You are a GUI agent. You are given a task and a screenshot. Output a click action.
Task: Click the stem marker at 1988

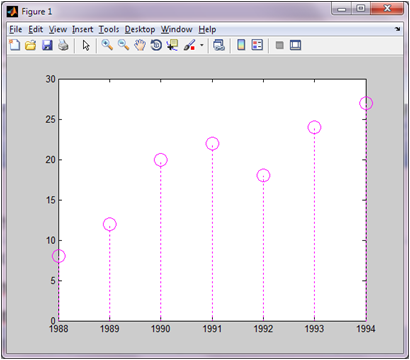[x=59, y=256]
